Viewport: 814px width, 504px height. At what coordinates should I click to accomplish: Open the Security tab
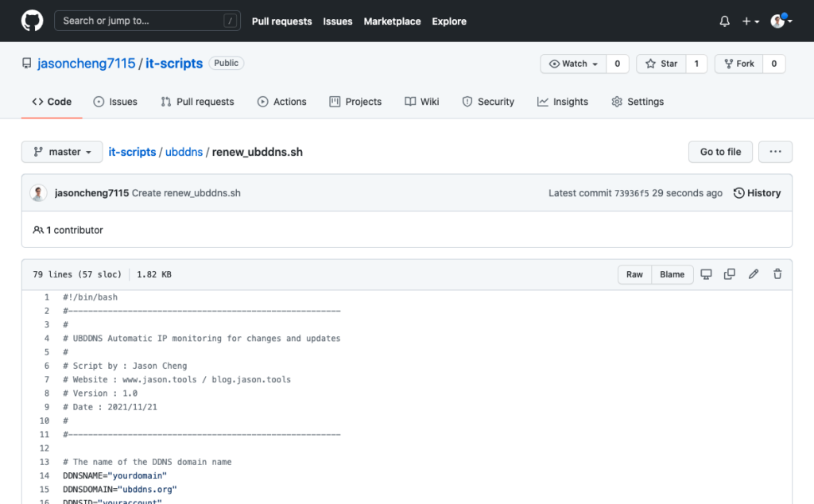tap(488, 102)
